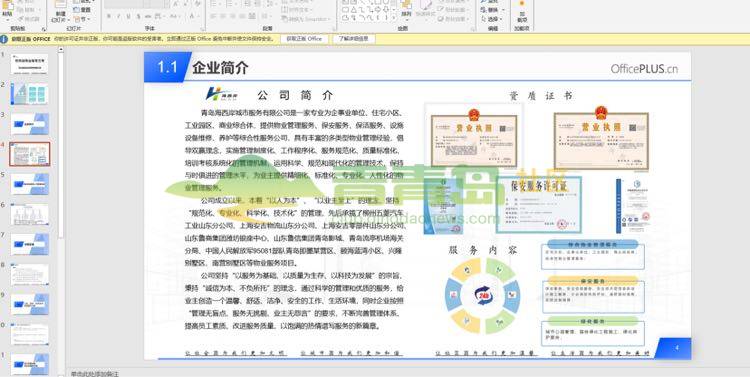Toggle Underline formatting
750x377 pixels.
coord(128,17)
